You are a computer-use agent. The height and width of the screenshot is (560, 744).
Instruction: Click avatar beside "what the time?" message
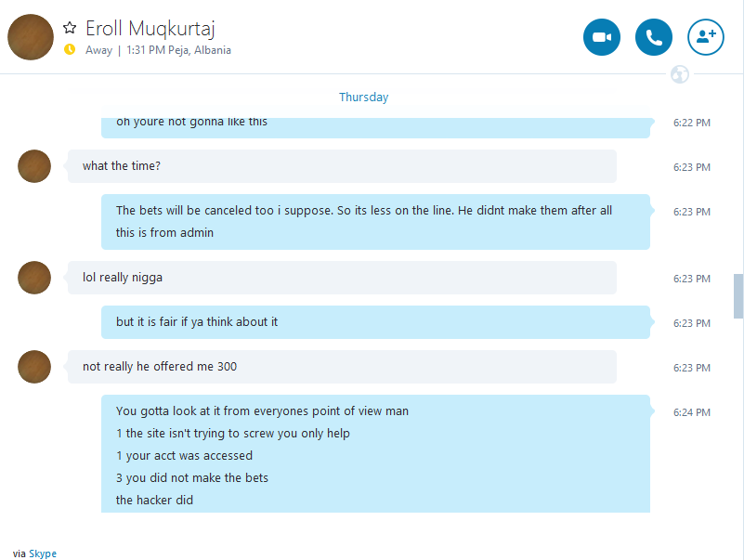click(x=34, y=166)
